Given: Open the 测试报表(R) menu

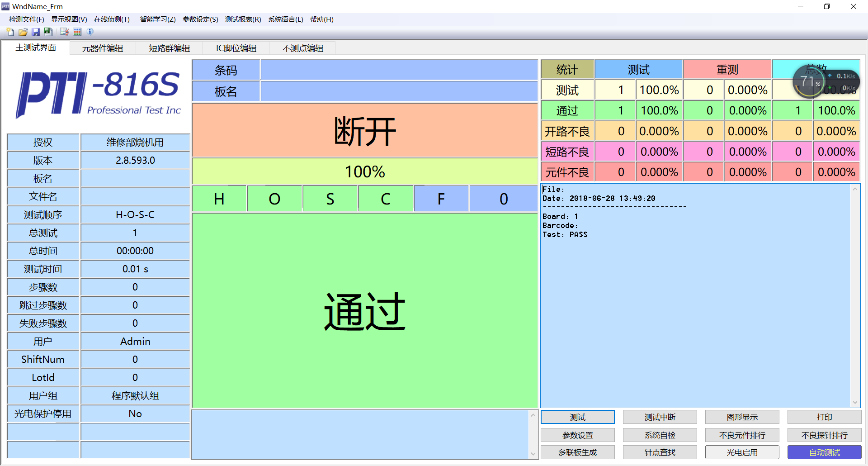Looking at the screenshot, I should pos(243,19).
